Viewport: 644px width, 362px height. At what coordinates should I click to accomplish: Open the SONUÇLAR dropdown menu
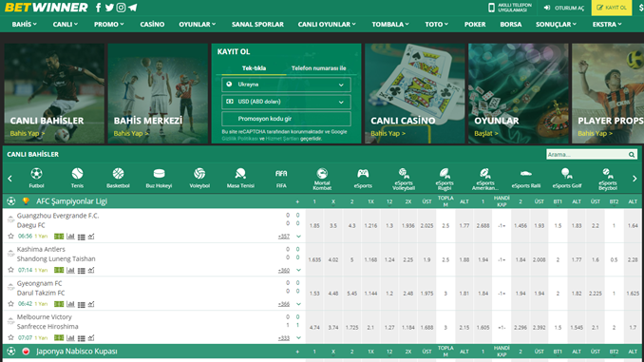click(x=556, y=25)
